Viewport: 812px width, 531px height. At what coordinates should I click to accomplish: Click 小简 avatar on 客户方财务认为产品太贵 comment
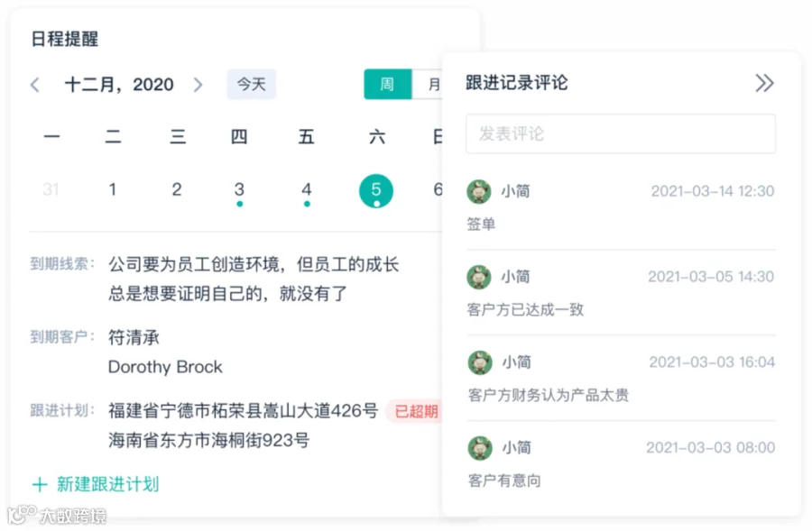pos(480,362)
